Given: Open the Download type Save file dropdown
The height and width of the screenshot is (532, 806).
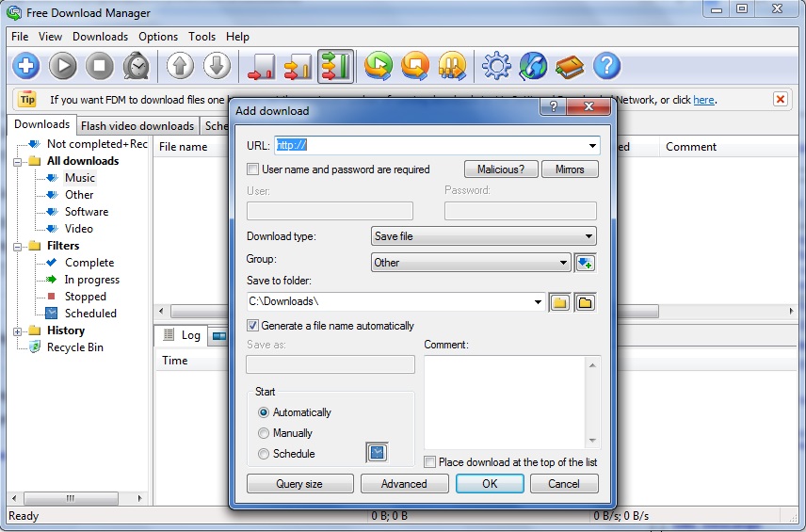Looking at the screenshot, I should click(x=483, y=236).
